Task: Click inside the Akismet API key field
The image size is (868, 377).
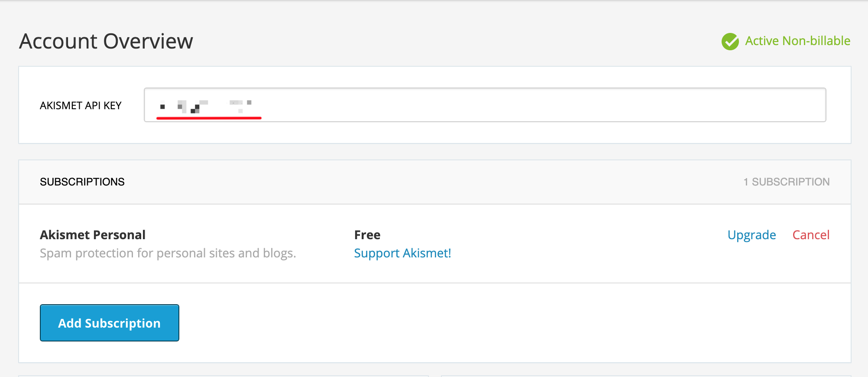Action: (485, 105)
